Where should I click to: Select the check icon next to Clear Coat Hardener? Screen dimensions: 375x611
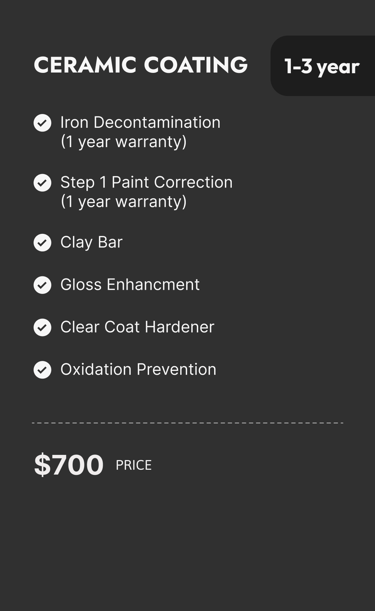point(42,327)
